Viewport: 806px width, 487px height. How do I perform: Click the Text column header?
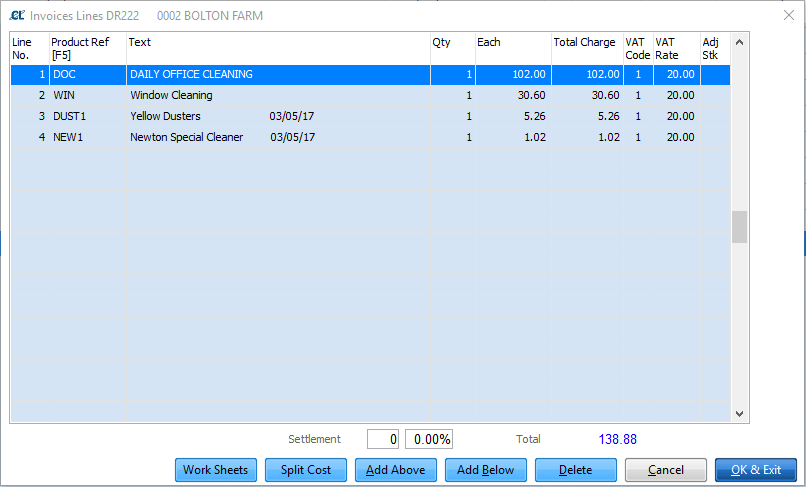click(x=278, y=48)
